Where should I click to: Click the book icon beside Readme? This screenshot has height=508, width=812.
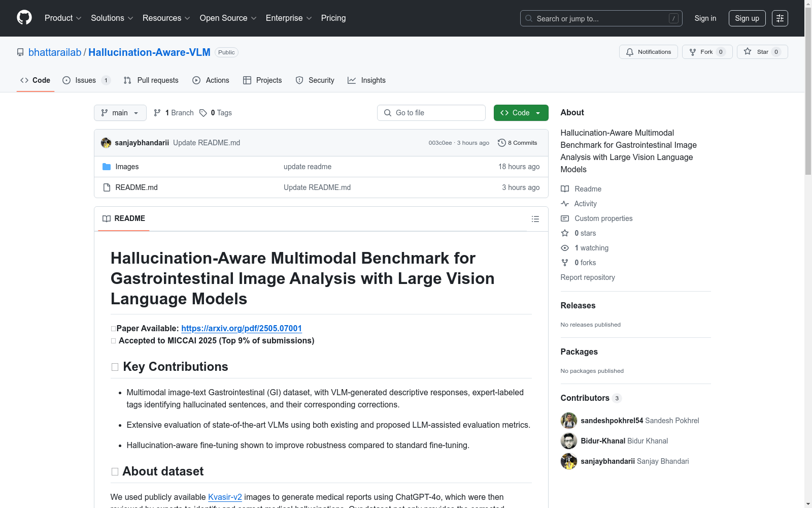point(565,189)
